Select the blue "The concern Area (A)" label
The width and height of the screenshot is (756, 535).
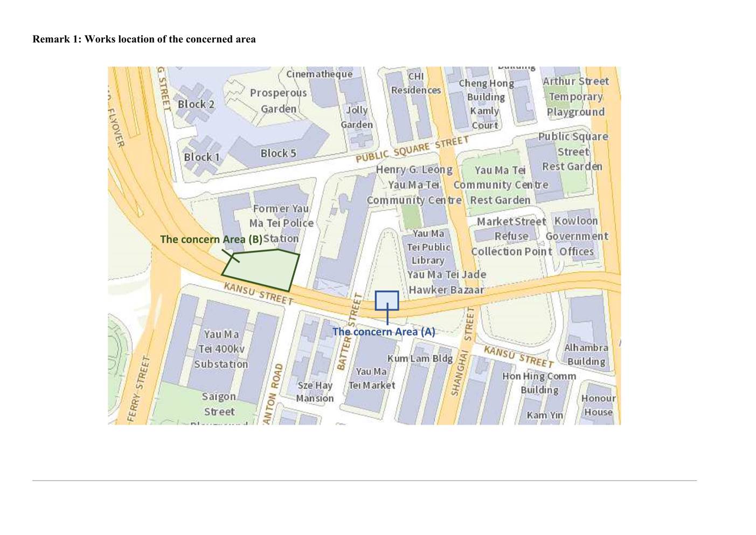383,332
